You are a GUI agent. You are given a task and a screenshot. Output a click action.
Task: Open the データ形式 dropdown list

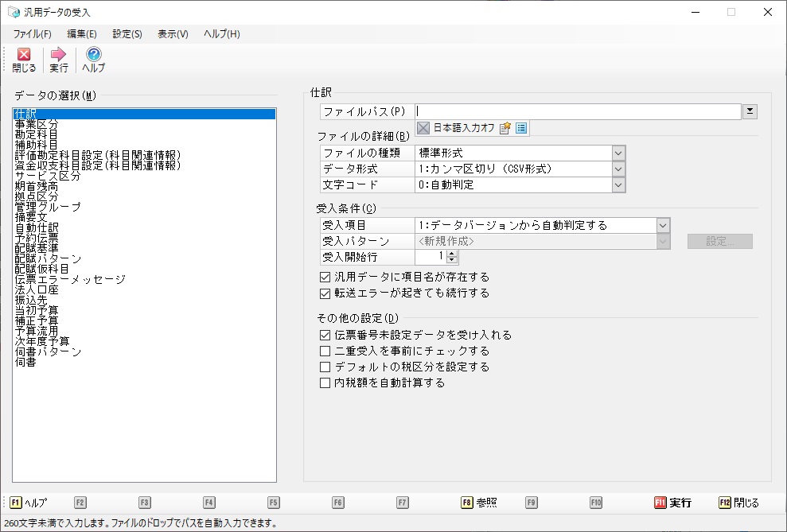click(x=618, y=169)
